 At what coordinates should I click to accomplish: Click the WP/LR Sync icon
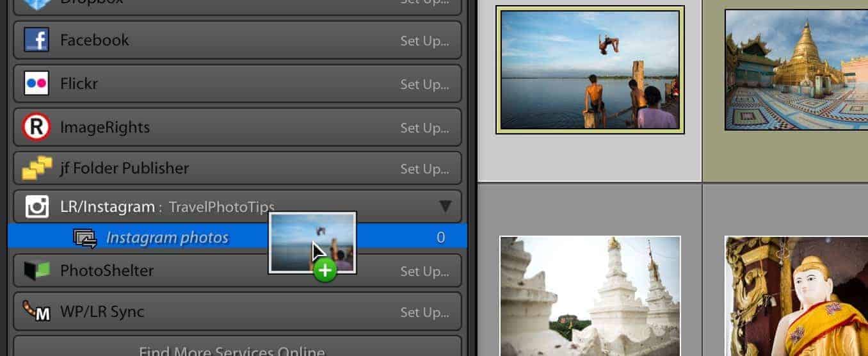coord(36,311)
